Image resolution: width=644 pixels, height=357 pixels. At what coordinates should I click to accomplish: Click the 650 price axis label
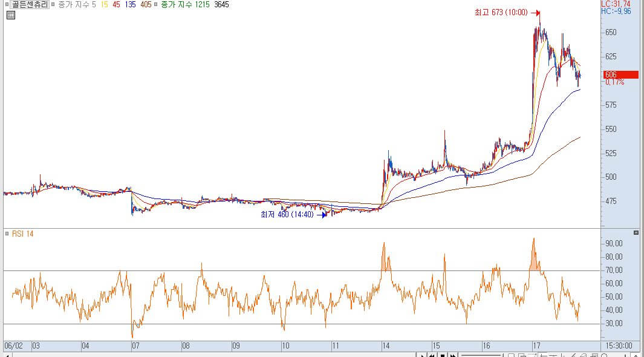coord(611,33)
